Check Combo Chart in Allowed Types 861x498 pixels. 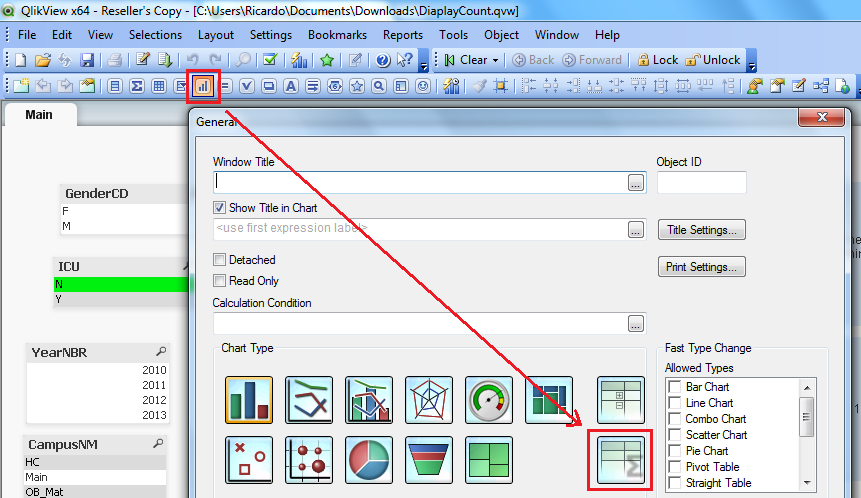pyautogui.click(x=675, y=418)
